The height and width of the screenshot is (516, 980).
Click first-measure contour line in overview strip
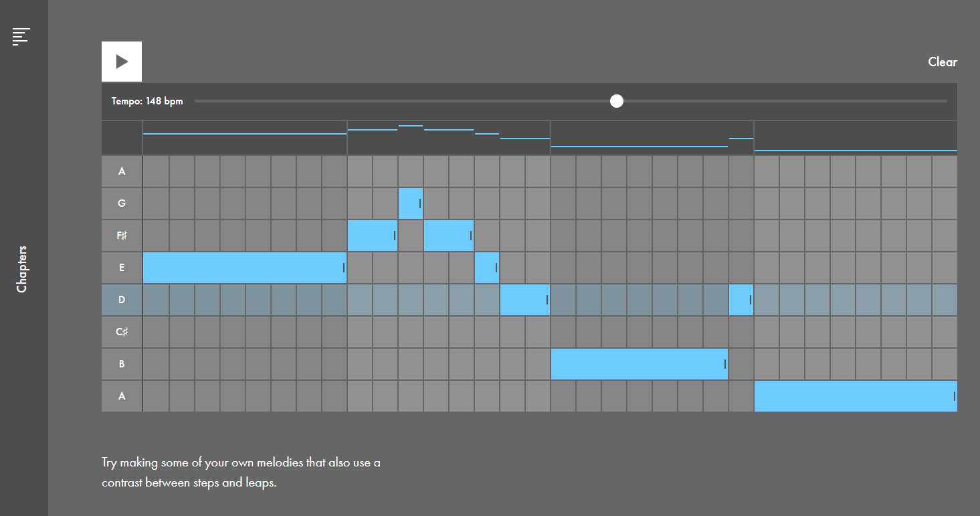pyautogui.click(x=244, y=134)
